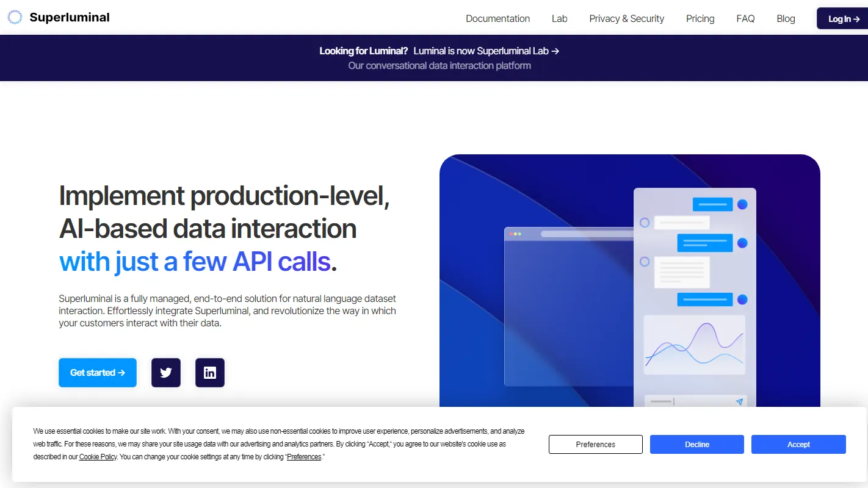Open the LinkedIn social icon link
The height and width of the screenshot is (488, 868).
coord(210,373)
